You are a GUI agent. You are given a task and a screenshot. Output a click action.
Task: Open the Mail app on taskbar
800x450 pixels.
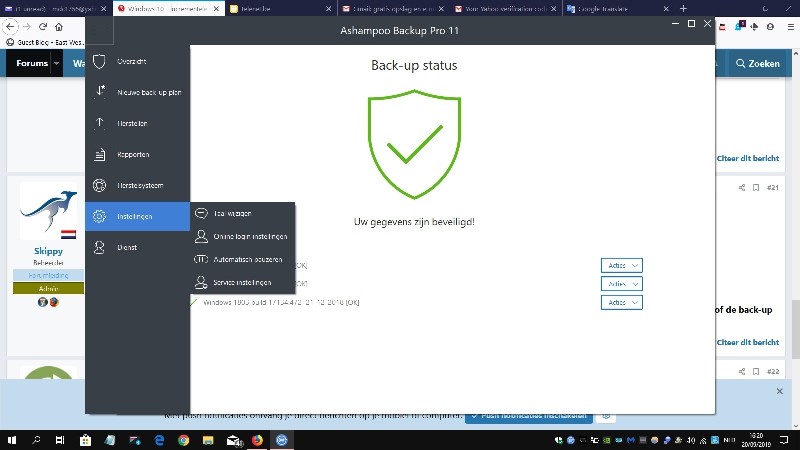[233, 440]
